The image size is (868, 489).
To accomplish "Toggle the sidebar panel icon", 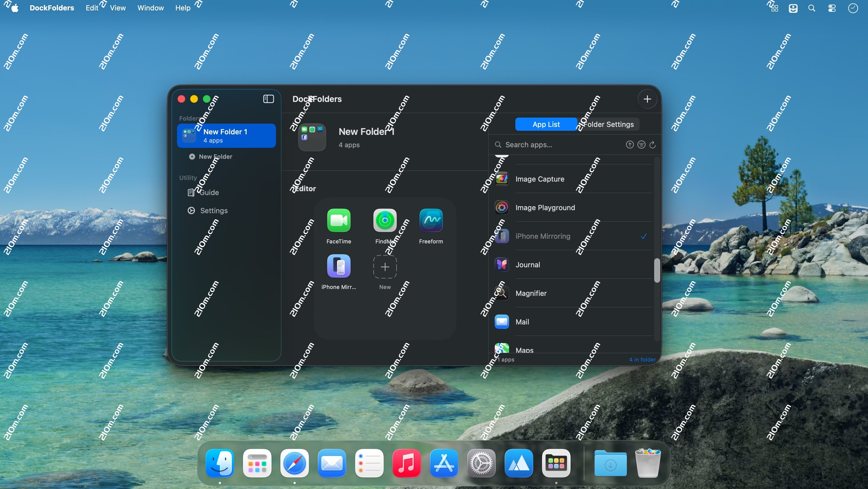I will click(268, 99).
